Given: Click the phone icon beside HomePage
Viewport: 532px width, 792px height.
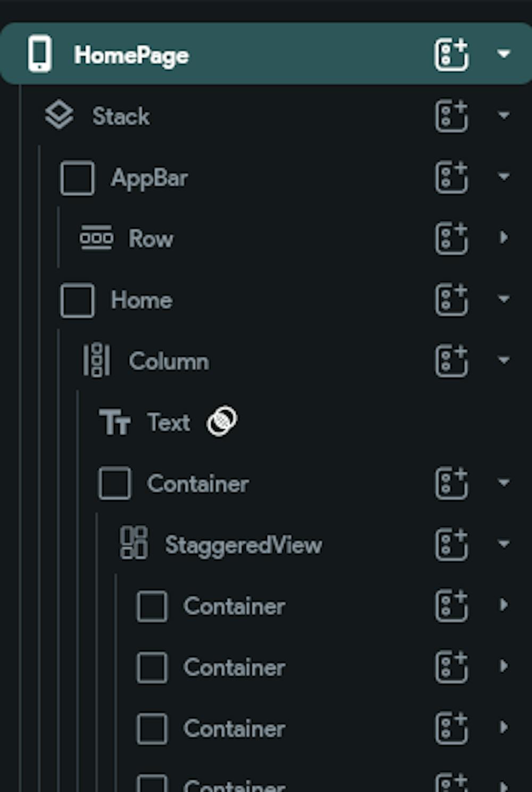Looking at the screenshot, I should 40,54.
